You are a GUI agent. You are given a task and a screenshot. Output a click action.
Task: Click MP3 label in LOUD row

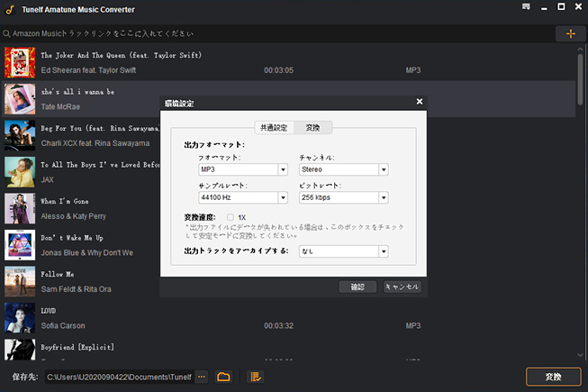tap(413, 325)
